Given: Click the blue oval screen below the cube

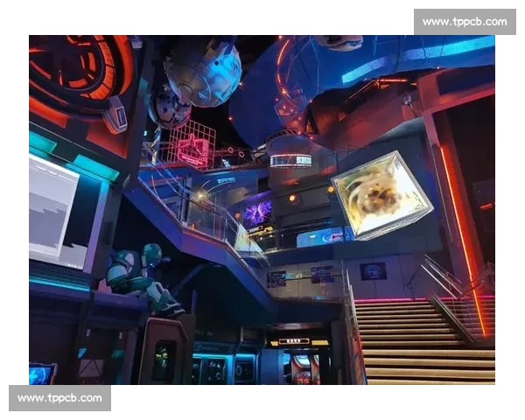Looking at the screenshot, I should coord(318,236).
